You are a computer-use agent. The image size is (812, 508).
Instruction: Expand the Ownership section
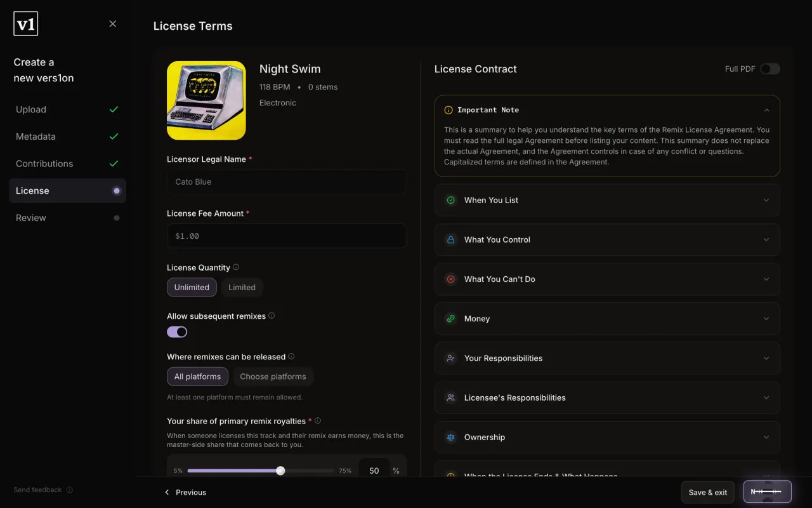click(607, 437)
